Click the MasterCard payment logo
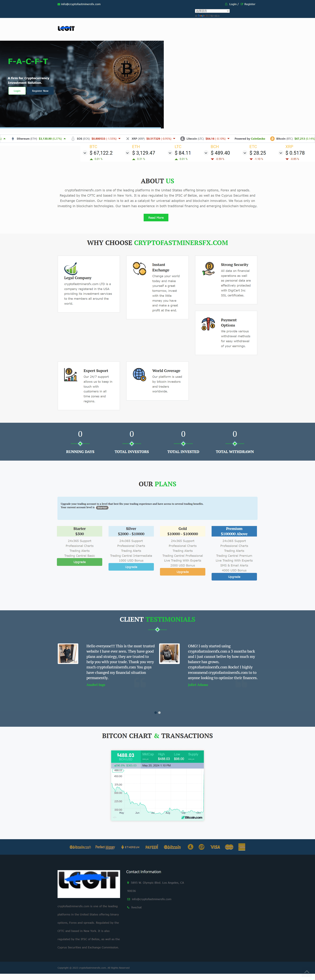The image size is (315, 980). (229, 847)
